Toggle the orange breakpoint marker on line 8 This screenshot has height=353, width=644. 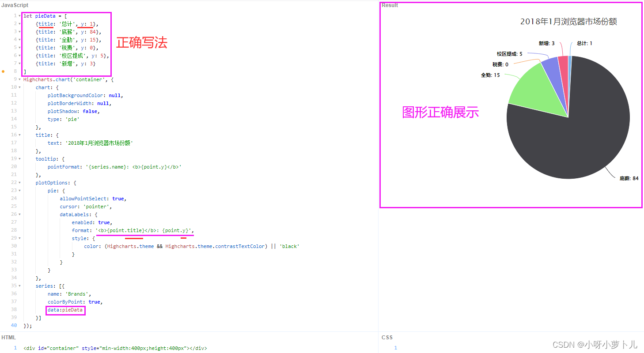coord(4,71)
